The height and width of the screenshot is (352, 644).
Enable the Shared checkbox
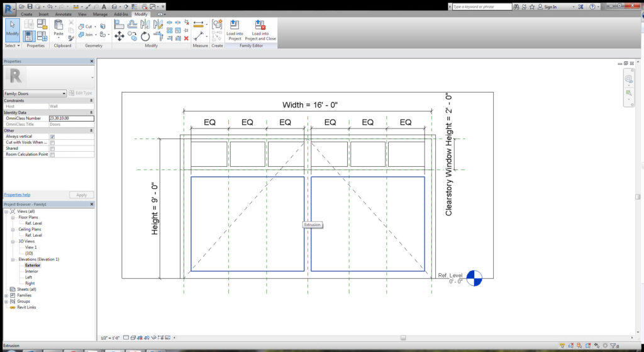[52, 149]
